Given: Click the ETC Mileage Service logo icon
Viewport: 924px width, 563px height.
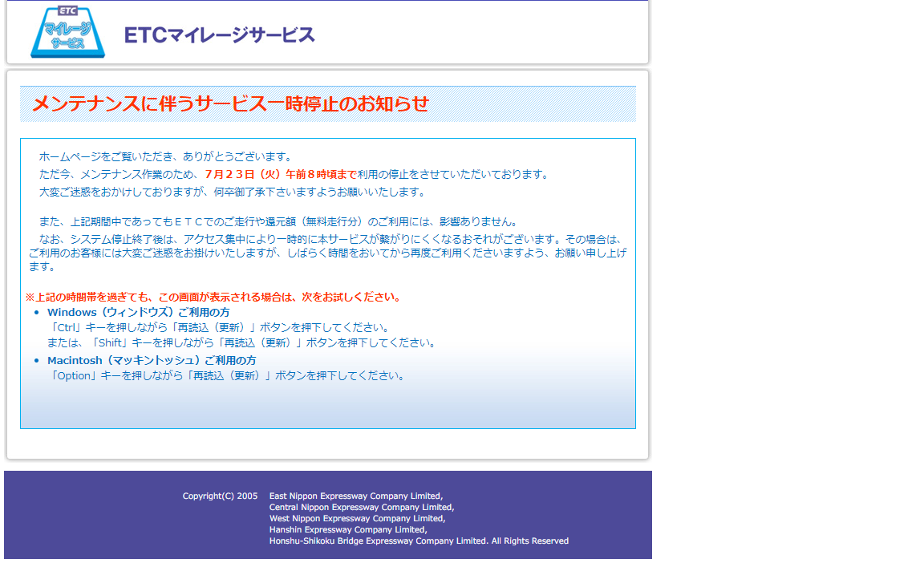Looking at the screenshot, I should pyautogui.click(x=67, y=32).
